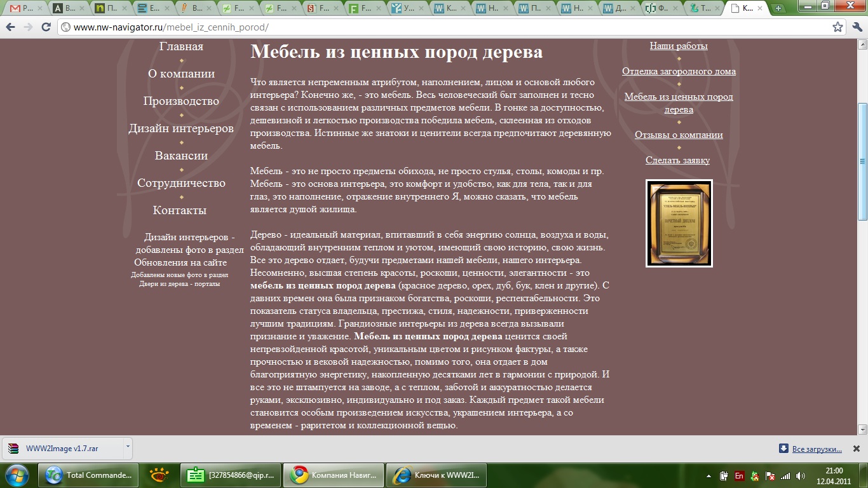Open Вакансии page
The height and width of the screenshot is (488, 868).
click(181, 156)
